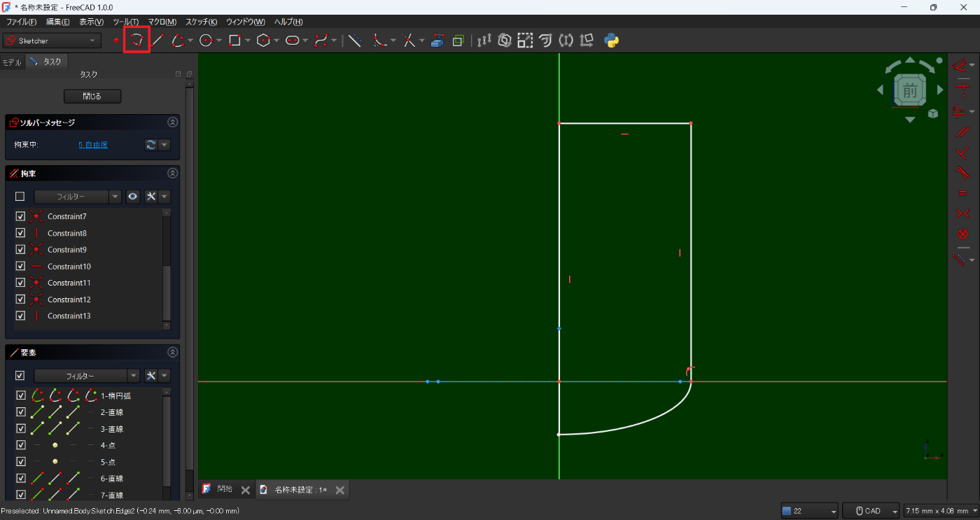980x520 pixels.
Task: Switch to the モデル tab
Action: click(x=12, y=62)
